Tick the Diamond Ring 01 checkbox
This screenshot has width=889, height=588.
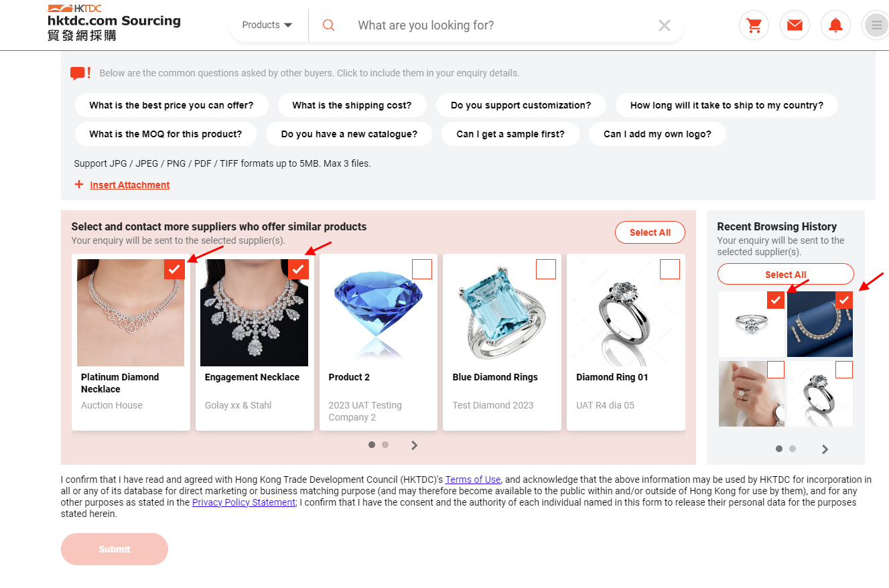coord(670,269)
